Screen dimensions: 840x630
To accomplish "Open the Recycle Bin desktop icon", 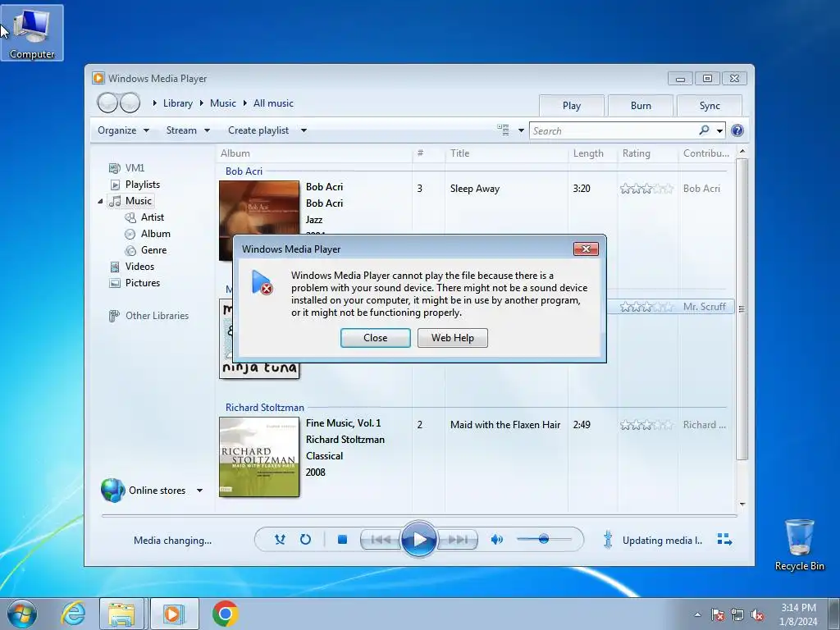I will pos(799,545).
